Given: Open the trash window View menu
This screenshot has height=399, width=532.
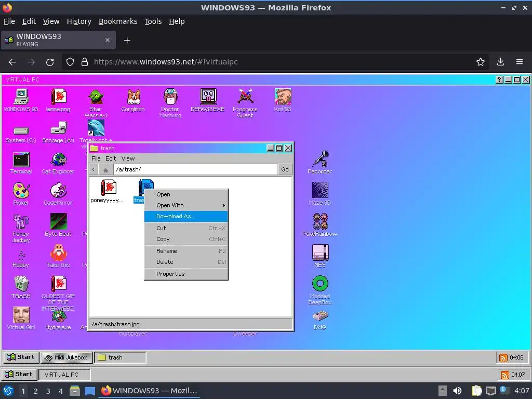Looking at the screenshot, I should click(x=128, y=158).
